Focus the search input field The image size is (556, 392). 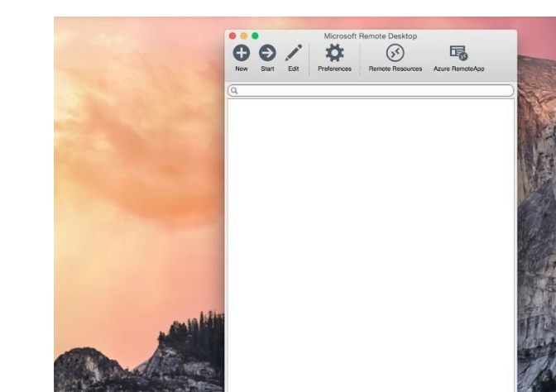coord(372,91)
